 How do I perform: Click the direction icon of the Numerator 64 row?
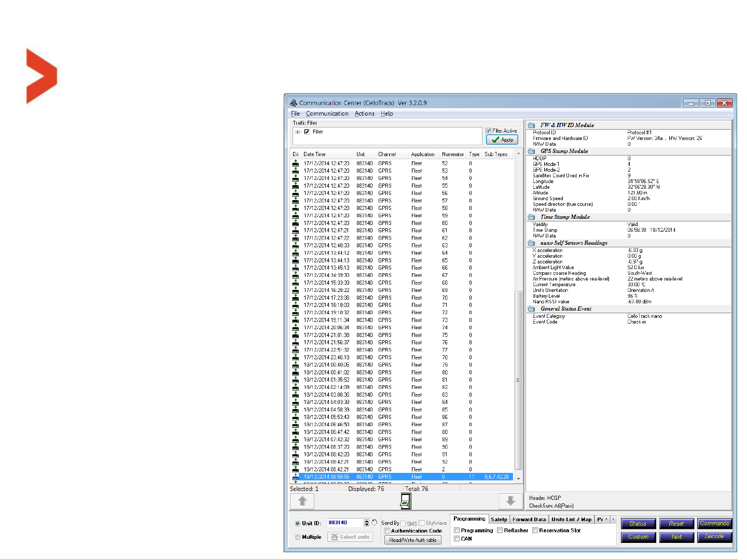click(x=295, y=253)
